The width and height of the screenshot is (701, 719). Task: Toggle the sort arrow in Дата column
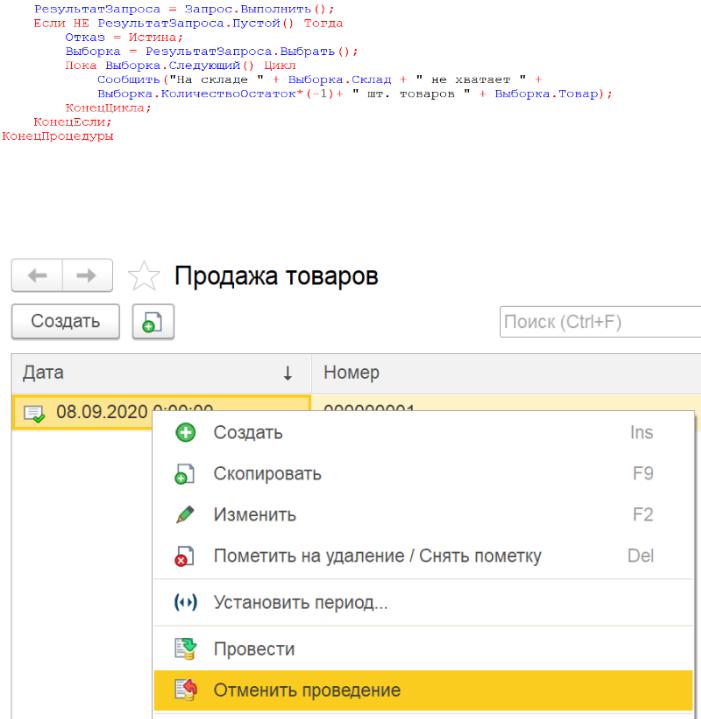click(288, 373)
